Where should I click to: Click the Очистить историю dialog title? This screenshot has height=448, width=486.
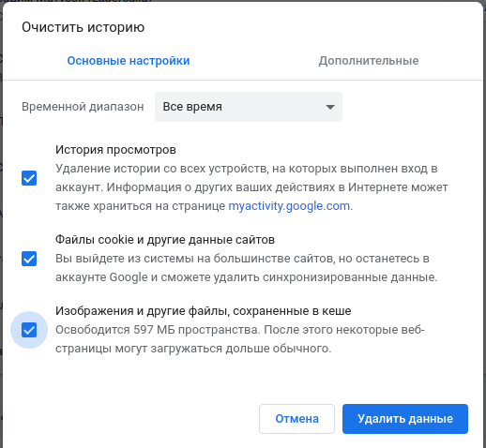83,27
